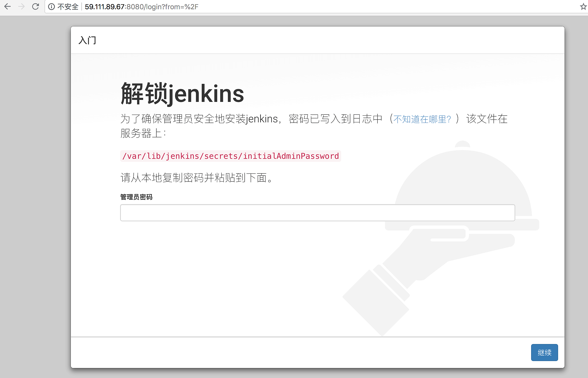The image size is (588, 378).
Task: Click the 入门 dialog header title
Action: pos(87,40)
